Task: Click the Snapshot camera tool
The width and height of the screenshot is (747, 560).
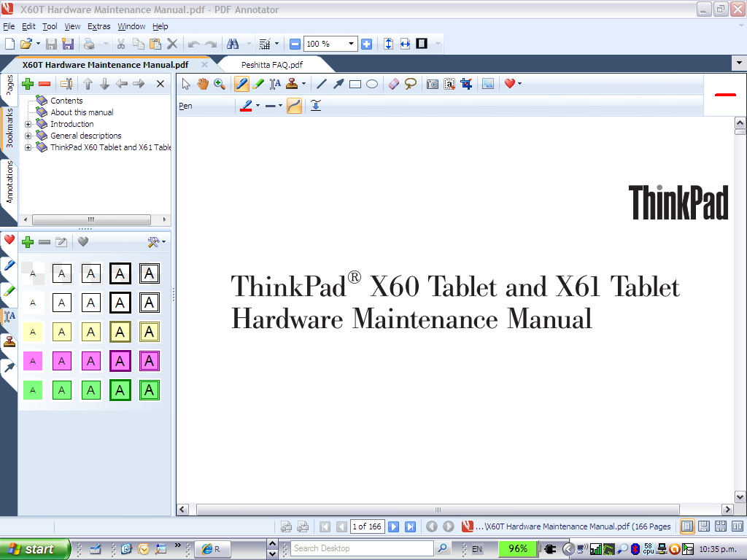Action: click(x=432, y=85)
